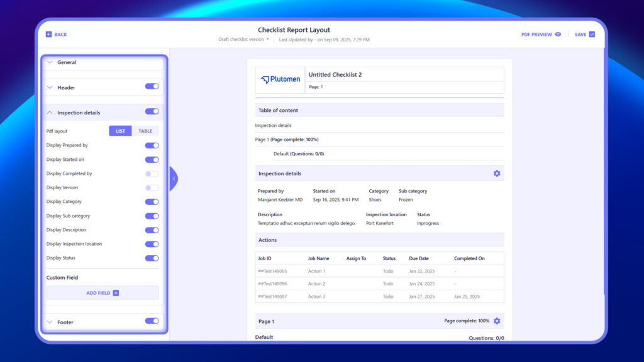Screen dimensions: 644x362
Task: Click the Actions section heading
Action: (267, 240)
